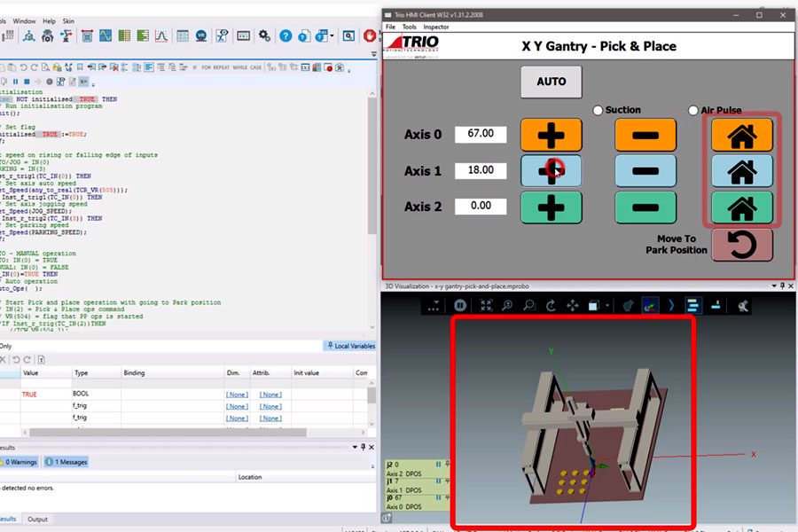Jog Axis 2 negative with green minus
798x532 pixels.
point(645,207)
